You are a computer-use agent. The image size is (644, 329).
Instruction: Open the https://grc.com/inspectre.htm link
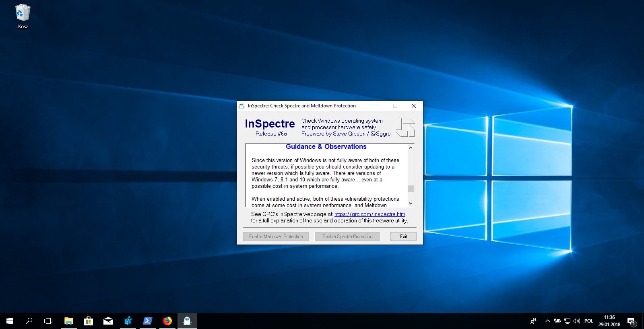coord(369,214)
